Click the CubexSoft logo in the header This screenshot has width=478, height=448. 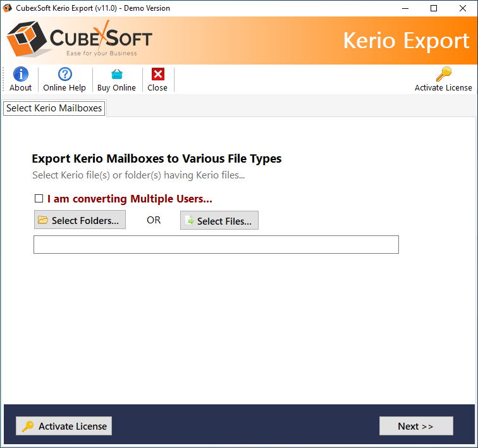point(80,39)
